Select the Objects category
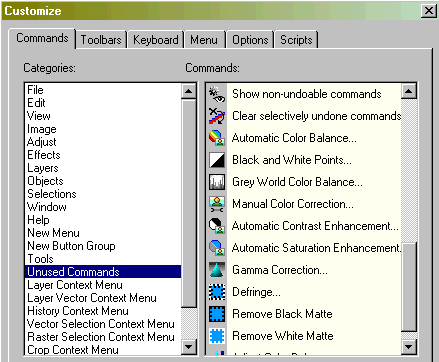 point(103,181)
